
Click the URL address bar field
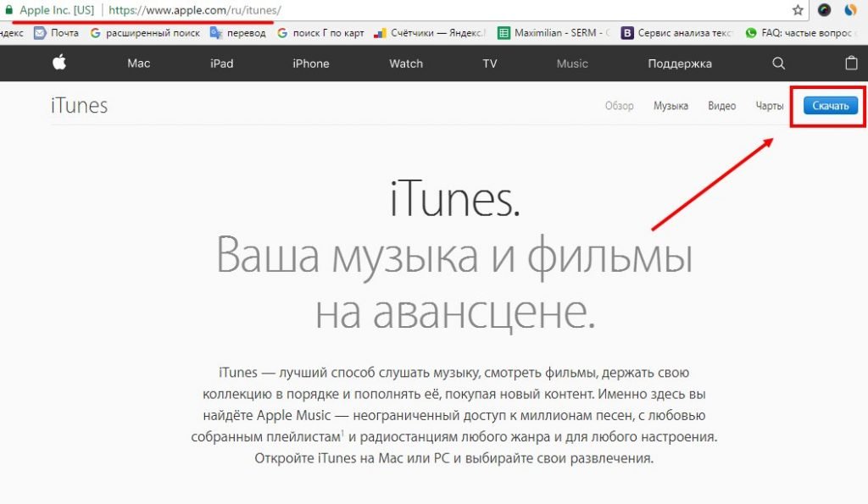click(509, 10)
